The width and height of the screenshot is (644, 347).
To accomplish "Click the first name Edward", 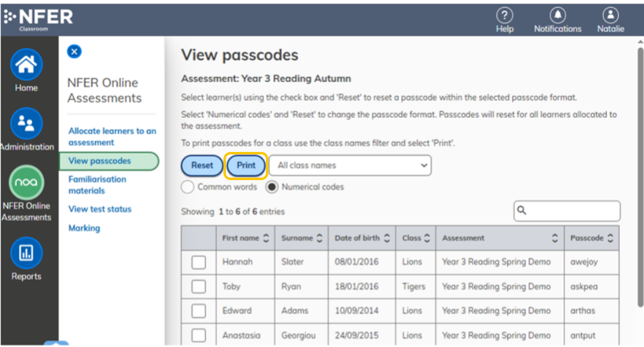I will click(x=237, y=311).
